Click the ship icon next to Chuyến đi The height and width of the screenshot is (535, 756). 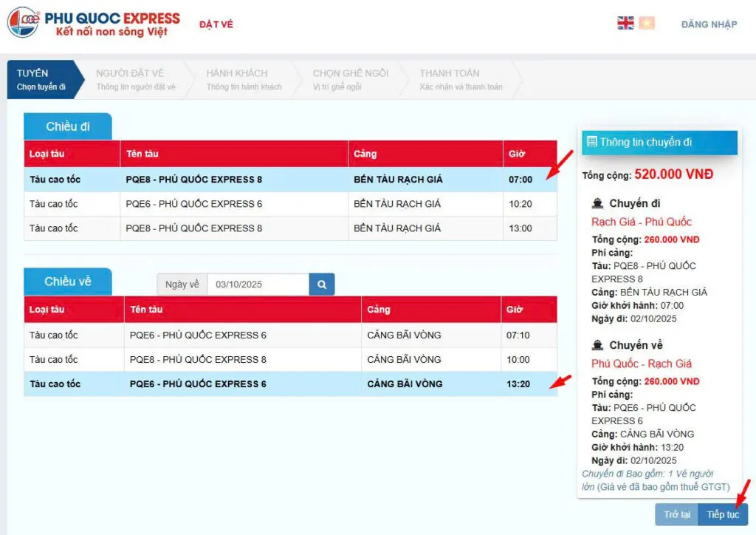597,203
